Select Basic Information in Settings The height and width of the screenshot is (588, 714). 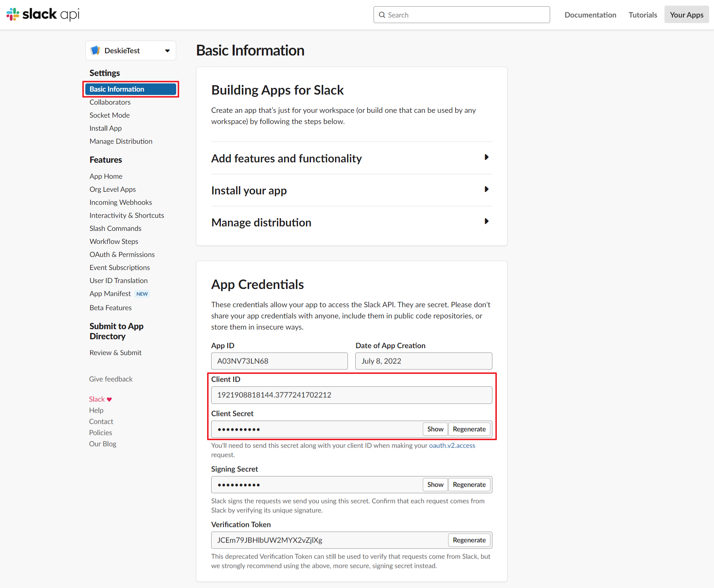point(131,89)
